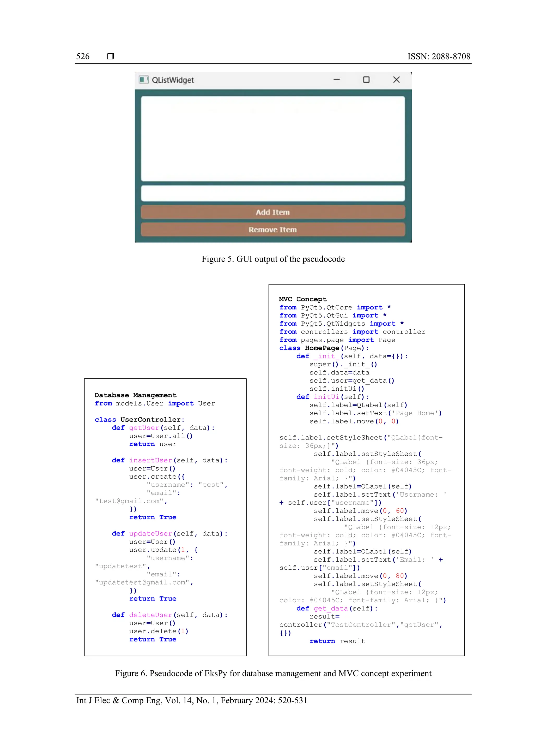Click the def get_data(self) line

pyautogui.click(x=337, y=609)
